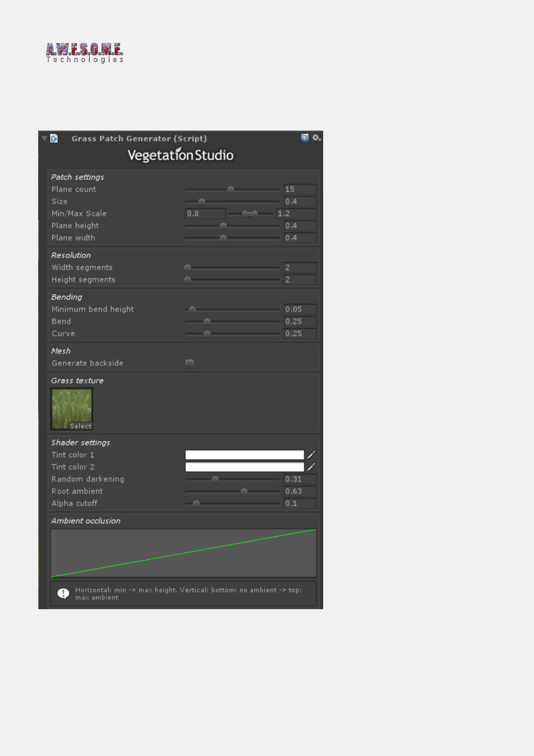Viewport: 534px width, 756px height.
Task: Click the Plane height value field
Action: (300, 226)
